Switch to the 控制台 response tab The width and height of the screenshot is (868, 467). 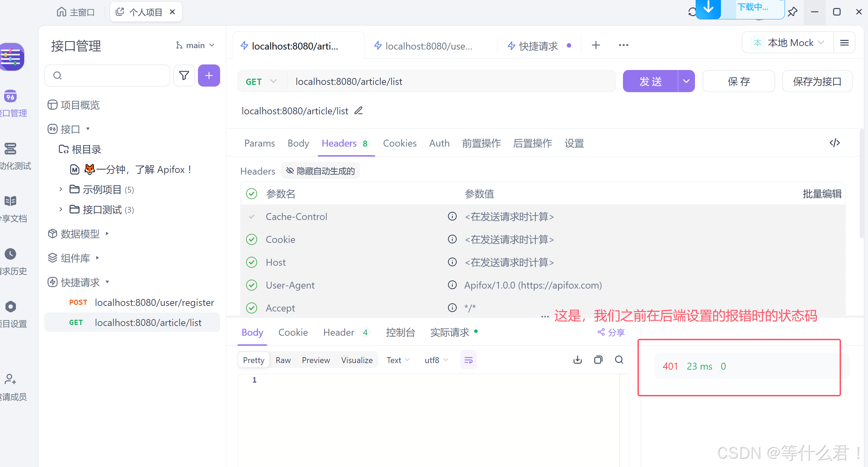click(400, 332)
